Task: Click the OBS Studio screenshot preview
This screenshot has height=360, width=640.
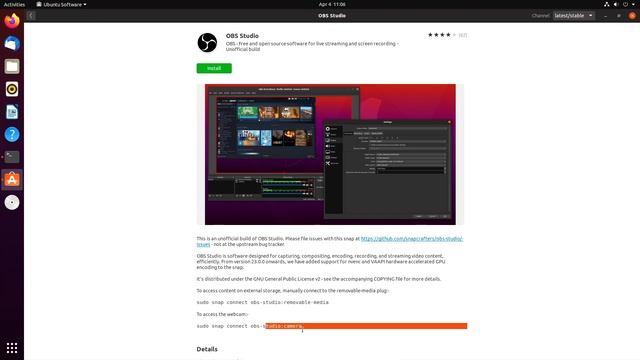Action: (330, 154)
